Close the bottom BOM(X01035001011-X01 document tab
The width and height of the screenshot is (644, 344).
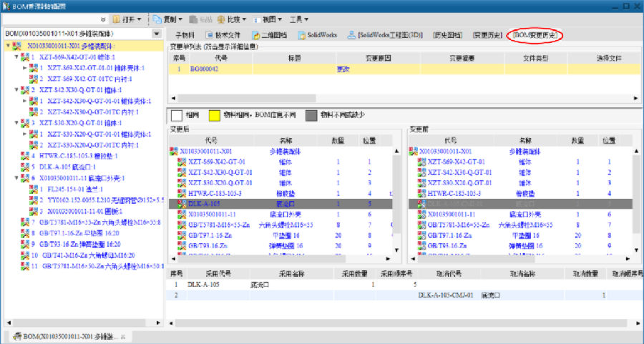[x=123, y=337]
